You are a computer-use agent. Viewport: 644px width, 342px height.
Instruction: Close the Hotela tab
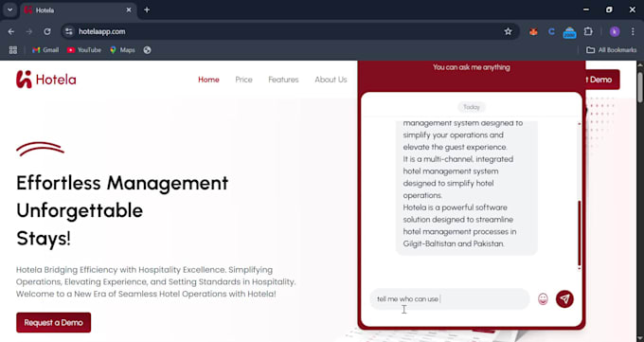click(x=129, y=9)
